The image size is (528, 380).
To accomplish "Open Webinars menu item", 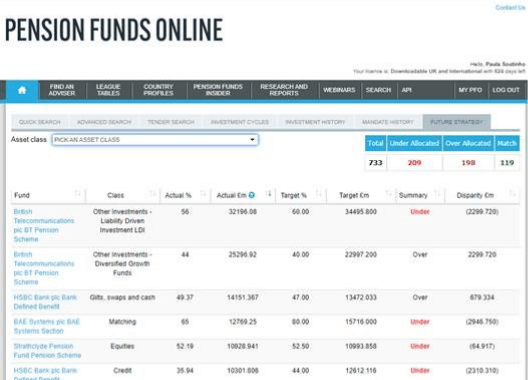I will [339, 90].
